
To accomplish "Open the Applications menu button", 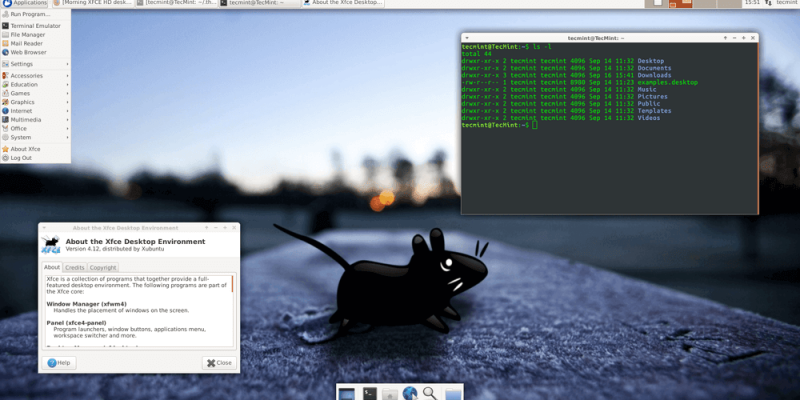I will [x=24, y=3].
